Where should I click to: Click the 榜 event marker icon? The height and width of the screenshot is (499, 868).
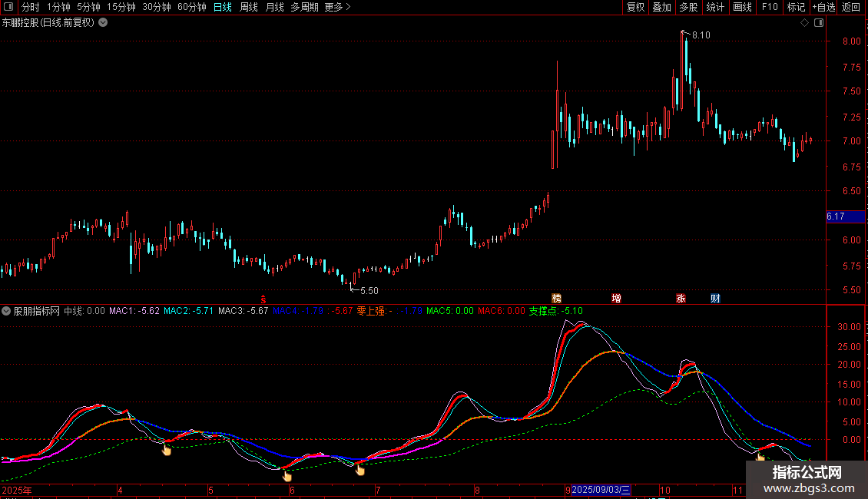point(557,299)
